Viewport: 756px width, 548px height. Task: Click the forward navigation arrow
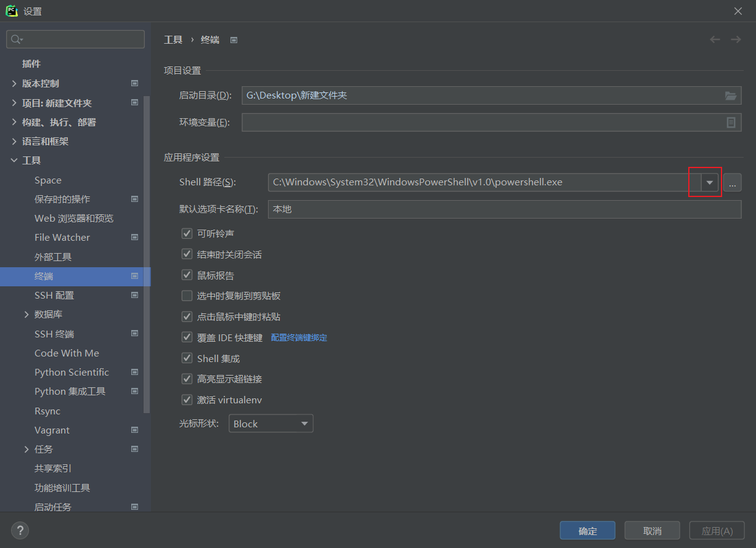pos(735,39)
